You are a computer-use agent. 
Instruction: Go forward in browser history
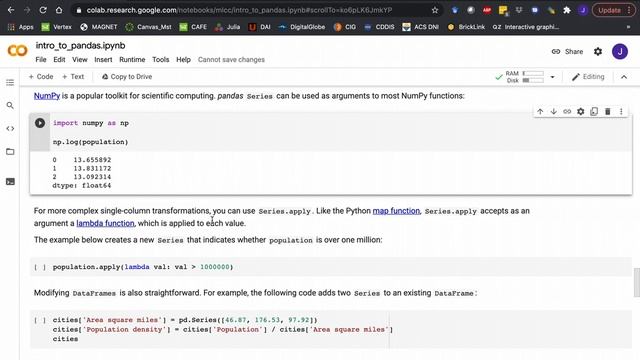click(27, 10)
